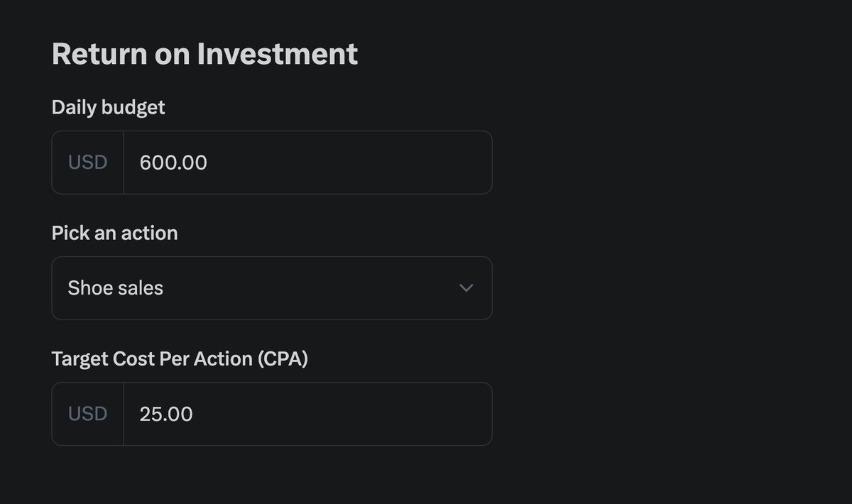This screenshot has height=504, width=852.
Task: Click the Return on Investment heading
Action: point(204,55)
